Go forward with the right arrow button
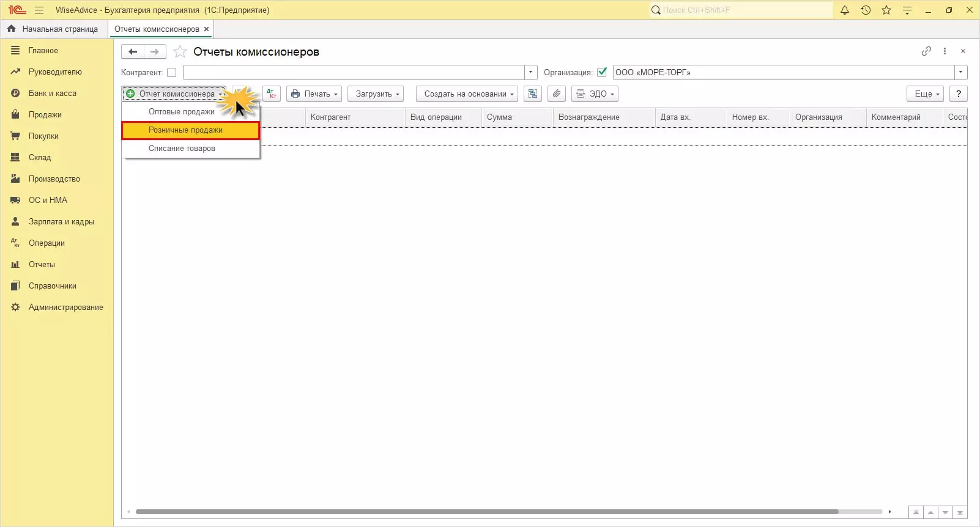The width and height of the screenshot is (980, 527). tap(155, 52)
